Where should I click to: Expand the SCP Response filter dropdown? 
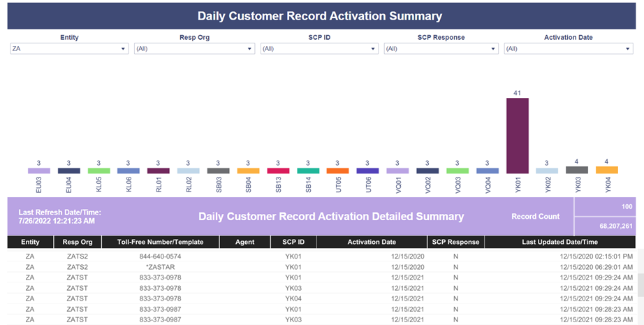[x=441, y=48]
